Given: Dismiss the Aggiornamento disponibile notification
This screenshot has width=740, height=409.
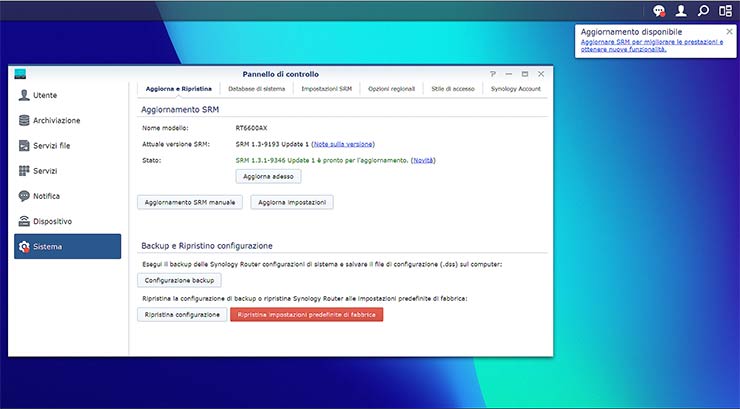Looking at the screenshot, I should click(729, 32).
